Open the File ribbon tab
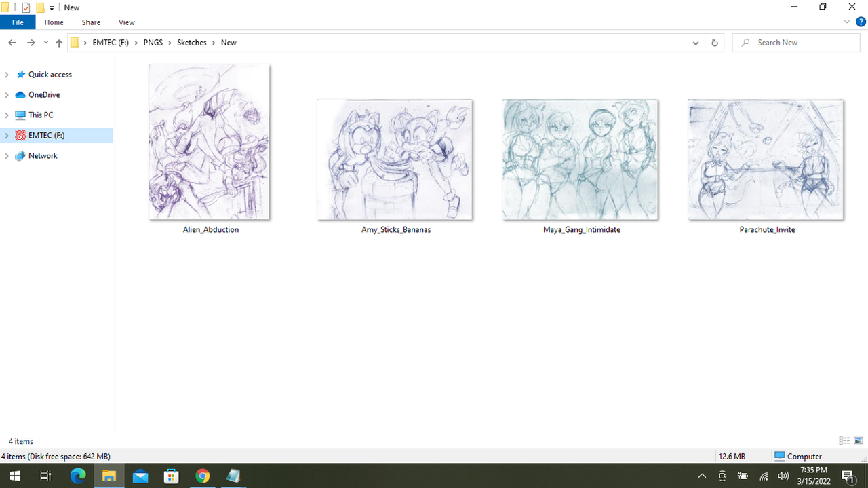The width and height of the screenshot is (868, 488). pyautogui.click(x=18, y=22)
